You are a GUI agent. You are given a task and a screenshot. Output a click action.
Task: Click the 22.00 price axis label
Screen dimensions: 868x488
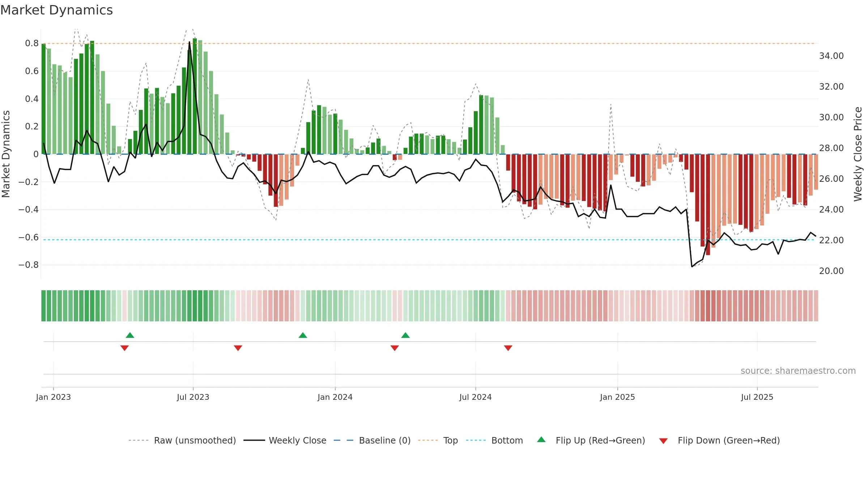click(x=831, y=240)
